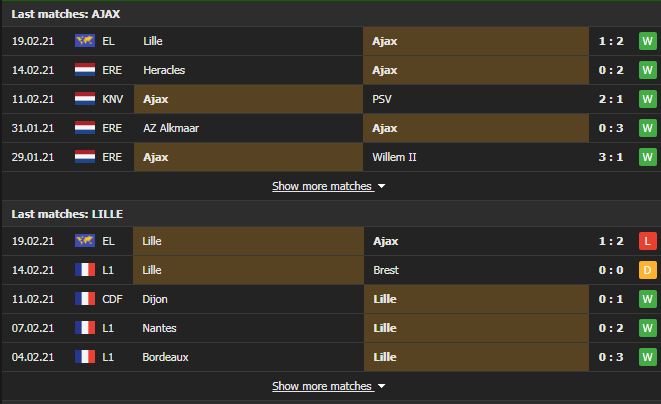Click the green W badge in the Bordeaux row

[648, 357]
